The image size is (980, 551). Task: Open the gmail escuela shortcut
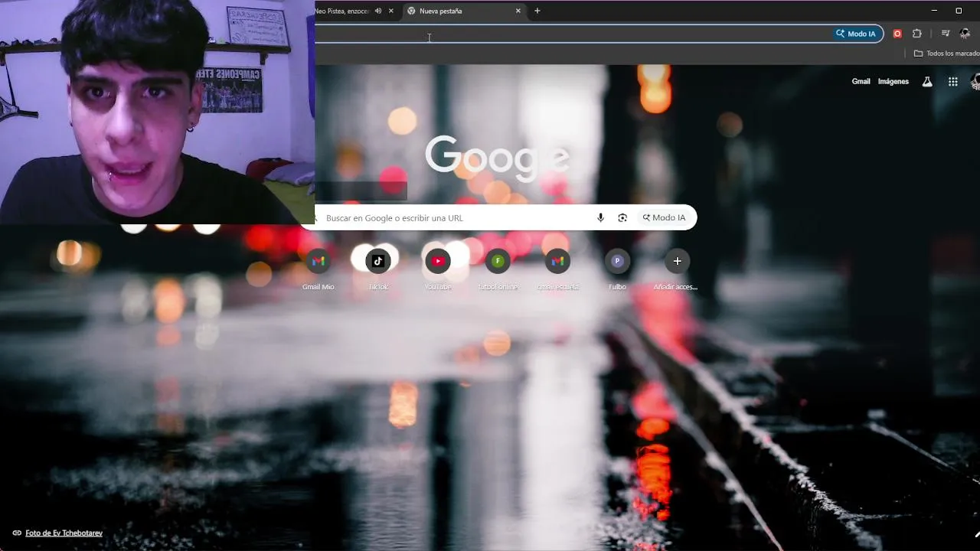557,261
